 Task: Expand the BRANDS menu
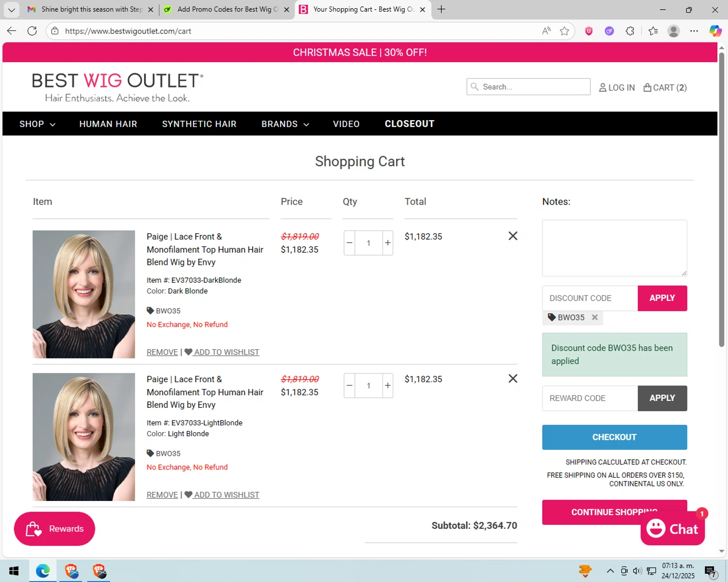(x=285, y=124)
